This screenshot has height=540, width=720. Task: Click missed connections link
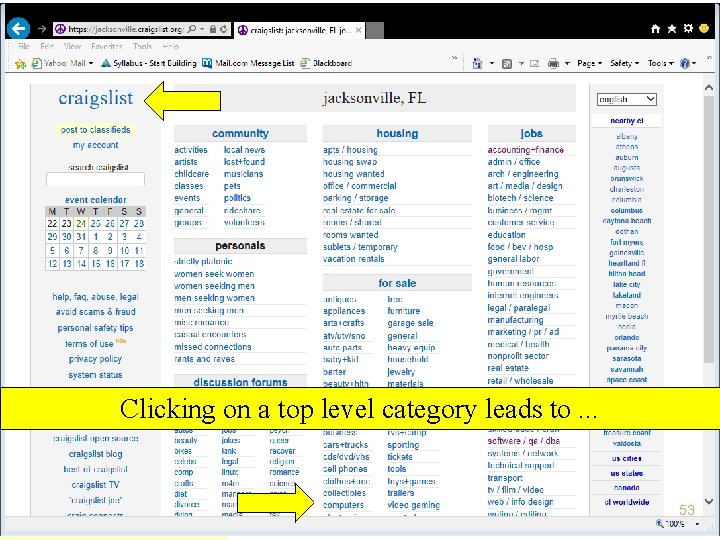[x=213, y=347]
